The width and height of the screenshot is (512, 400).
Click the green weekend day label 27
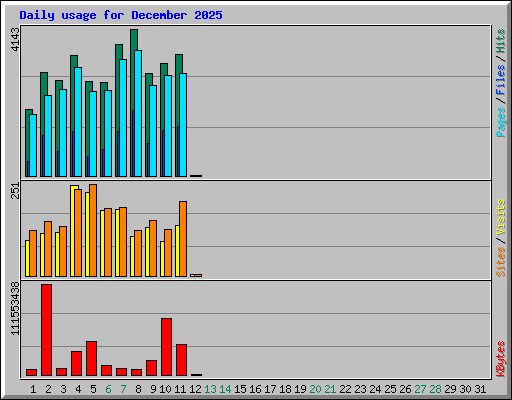point(420,389)
